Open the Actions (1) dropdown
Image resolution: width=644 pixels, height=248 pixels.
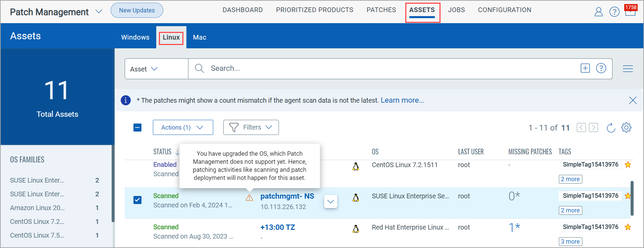point(183,128)
